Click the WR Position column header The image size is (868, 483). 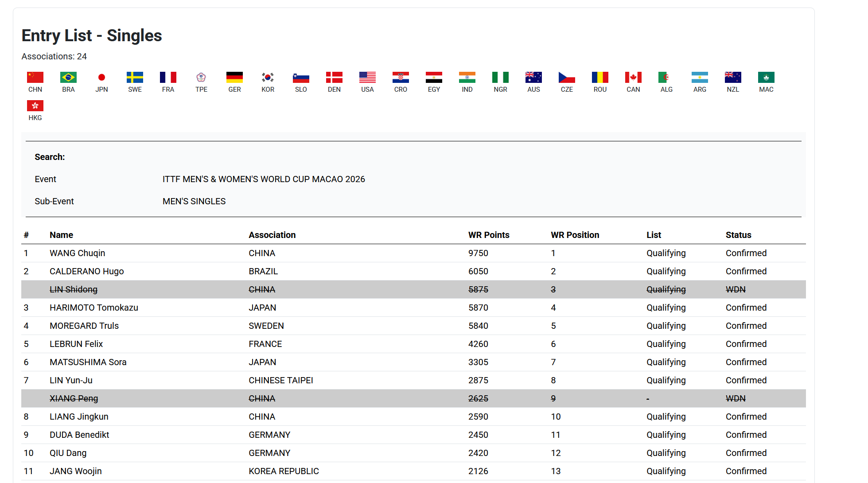tap(575, 235)
